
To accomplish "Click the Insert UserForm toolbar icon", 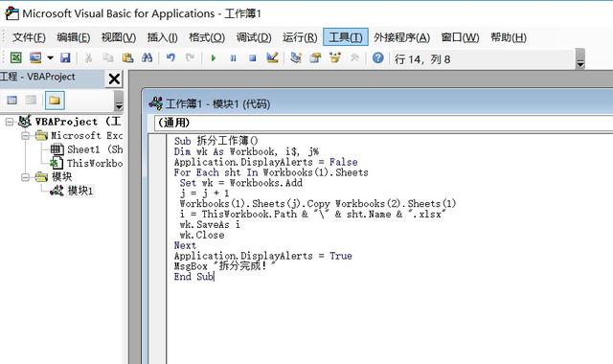I will pos(35,57).
